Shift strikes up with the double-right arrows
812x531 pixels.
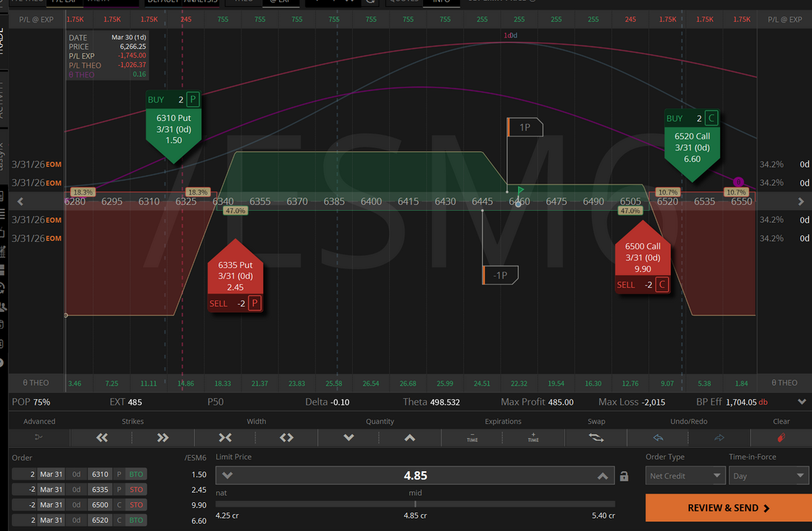pyautogui.click(x=163, y=437)
